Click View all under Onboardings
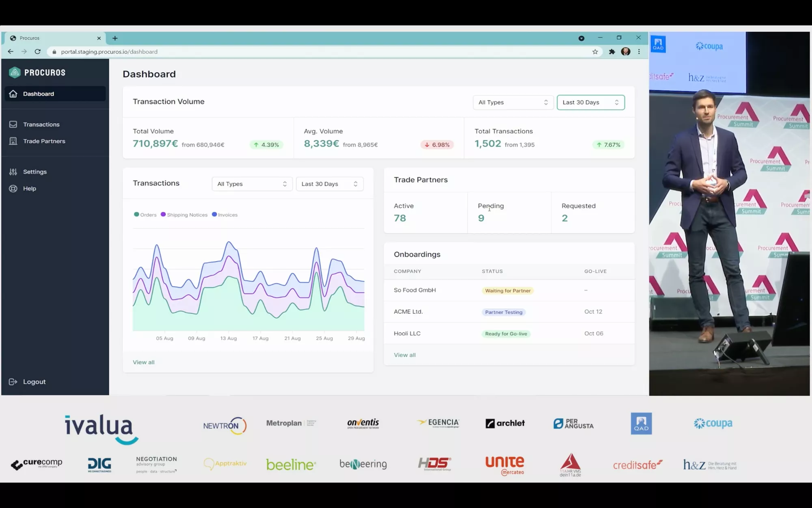 point(405,355)
